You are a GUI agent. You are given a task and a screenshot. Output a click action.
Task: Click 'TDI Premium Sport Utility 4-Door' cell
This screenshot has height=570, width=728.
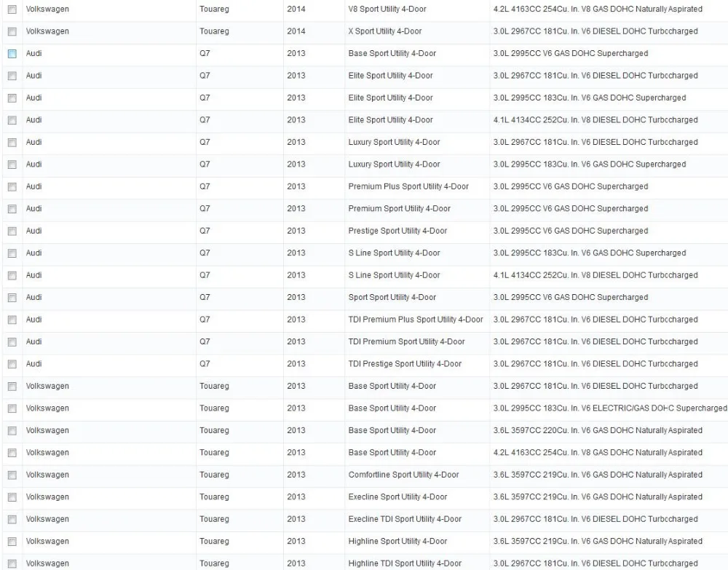pyautogui.click(x=407, y=341)
